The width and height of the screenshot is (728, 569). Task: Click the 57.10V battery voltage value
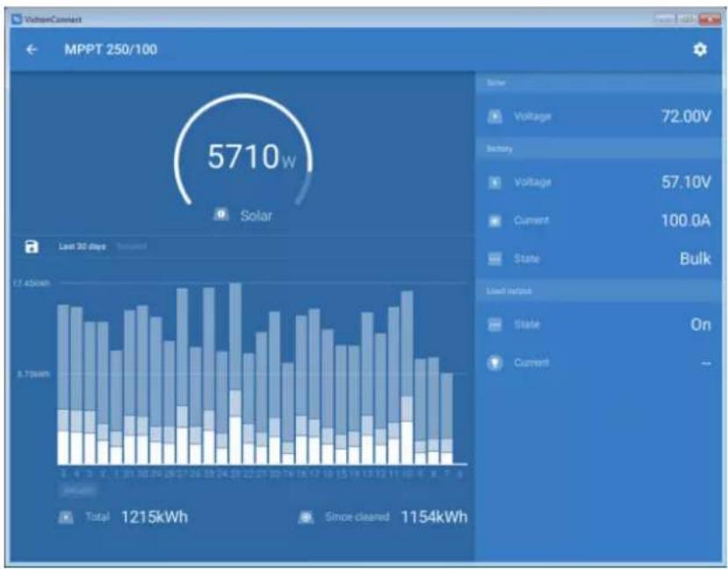[x=686, y=182]
